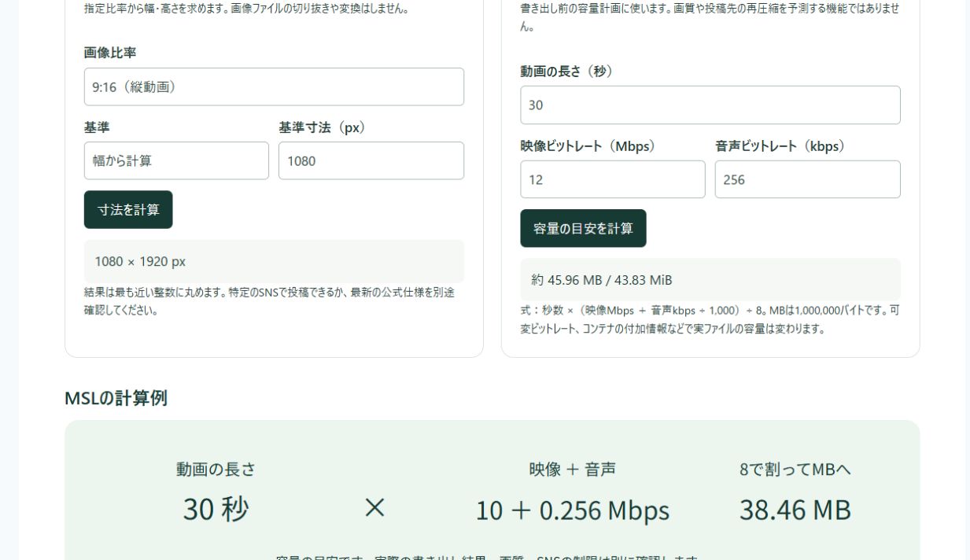Click the 基準寸法 (px) label
This screenshot has width=970, height=560.
pyautogui.click(x=323, y=127)
